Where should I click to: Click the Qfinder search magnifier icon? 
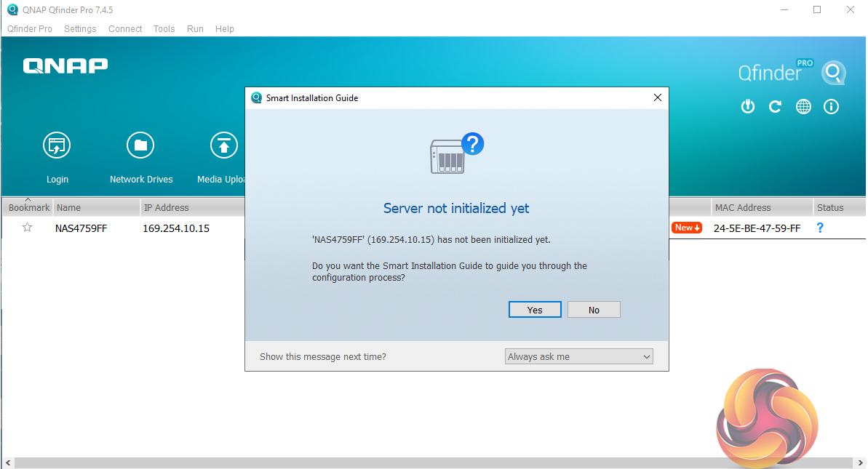point(834,73)
